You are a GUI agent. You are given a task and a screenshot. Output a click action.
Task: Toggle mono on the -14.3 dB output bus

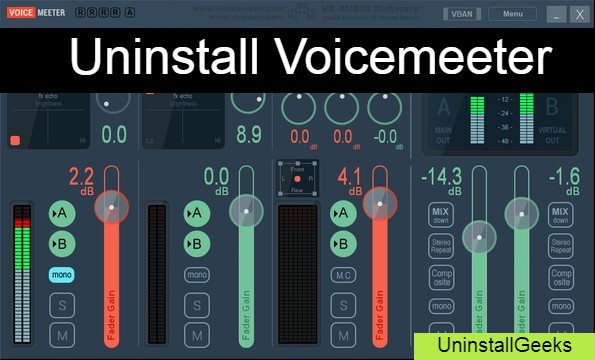pos(442,306)
